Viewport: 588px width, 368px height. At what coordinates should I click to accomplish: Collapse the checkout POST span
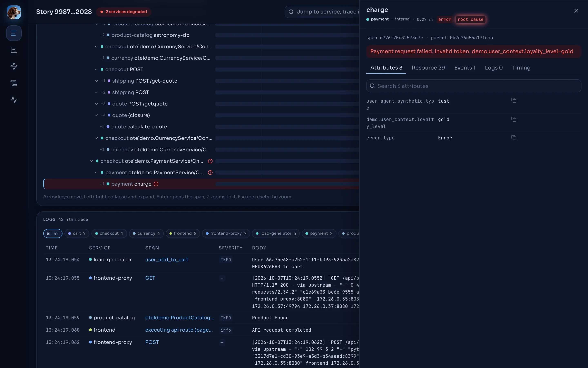(96, 70)
